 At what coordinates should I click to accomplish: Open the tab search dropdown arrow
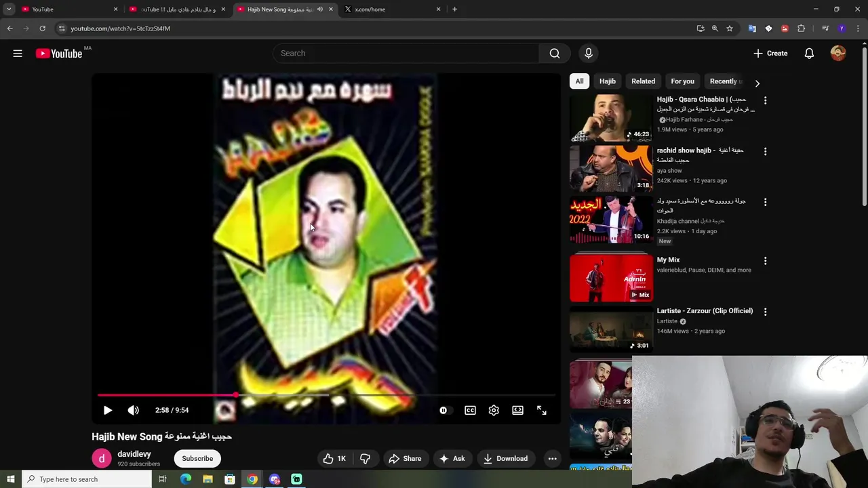[9, 9]
